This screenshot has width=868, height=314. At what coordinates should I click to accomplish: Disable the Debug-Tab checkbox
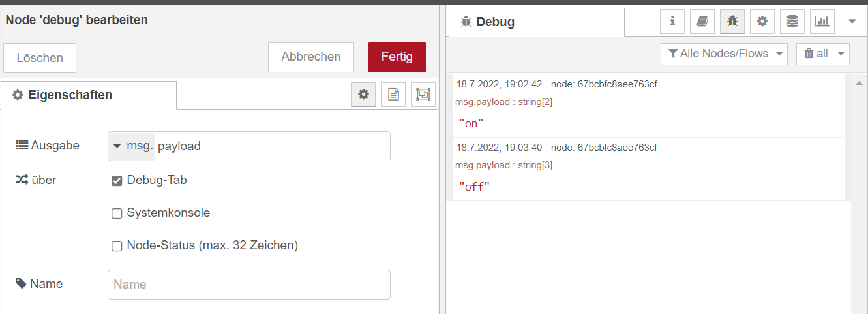tap(117, 181)
